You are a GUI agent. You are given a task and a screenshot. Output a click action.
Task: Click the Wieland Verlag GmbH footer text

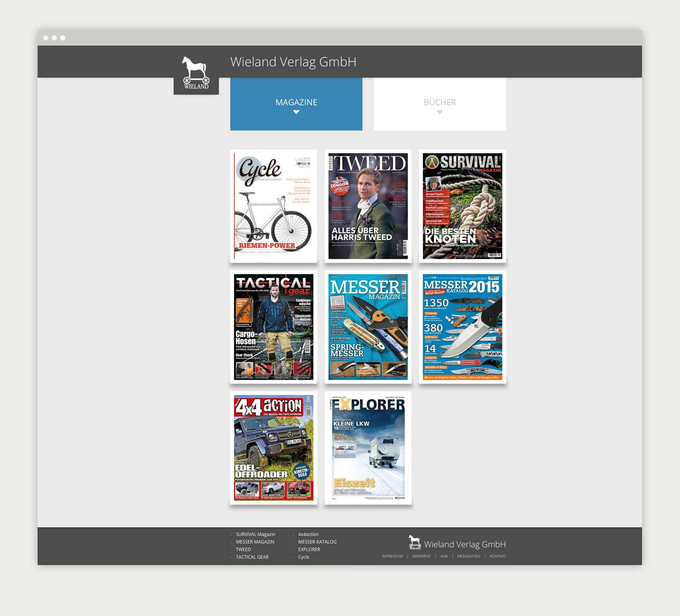pos(465,545)
